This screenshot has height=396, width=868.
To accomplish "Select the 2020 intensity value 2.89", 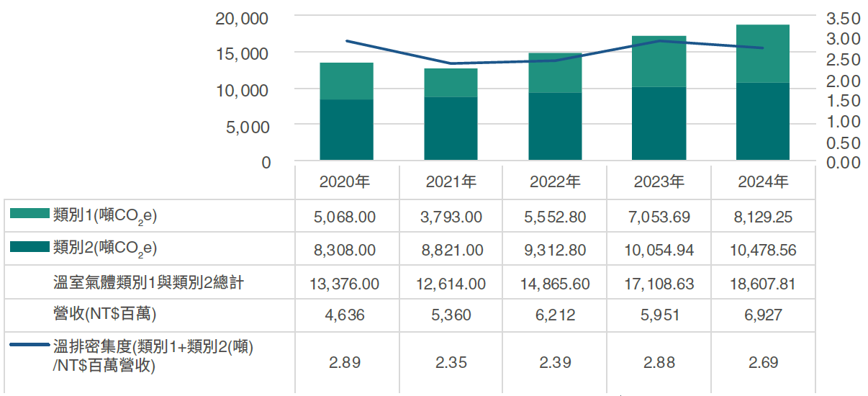I will pos(346,362).
